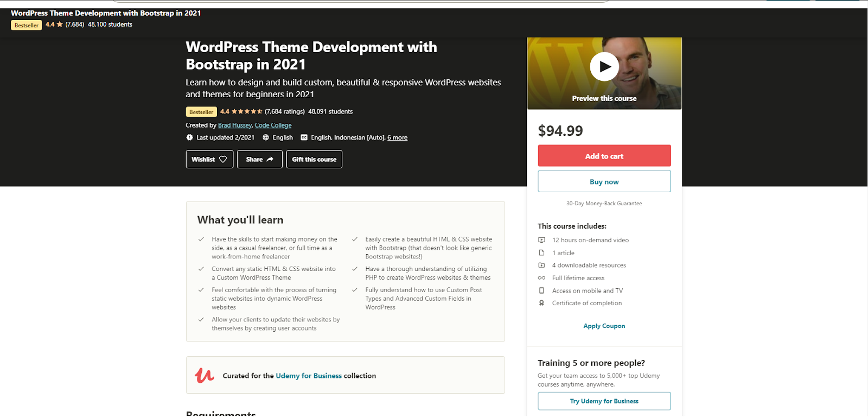This screenshot has height=417, width=868.
Task: Click the Udemy logo icon
Action: [205, 375]
